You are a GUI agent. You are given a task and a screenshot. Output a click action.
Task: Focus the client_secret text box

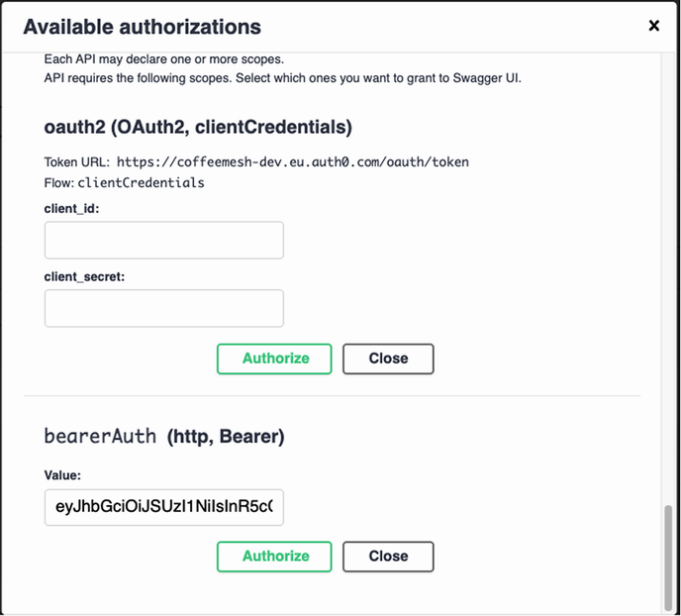[164, 308]
